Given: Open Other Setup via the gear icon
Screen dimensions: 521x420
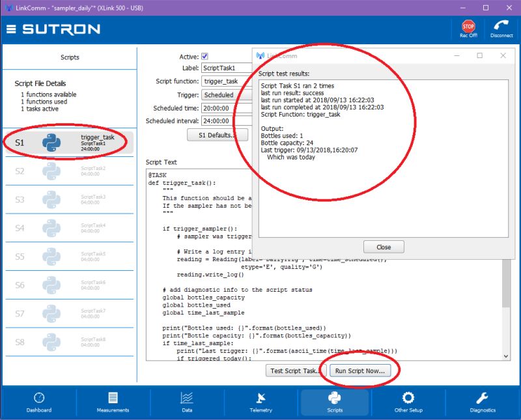Looking at the screenshot, I should [x=408, y=402].
